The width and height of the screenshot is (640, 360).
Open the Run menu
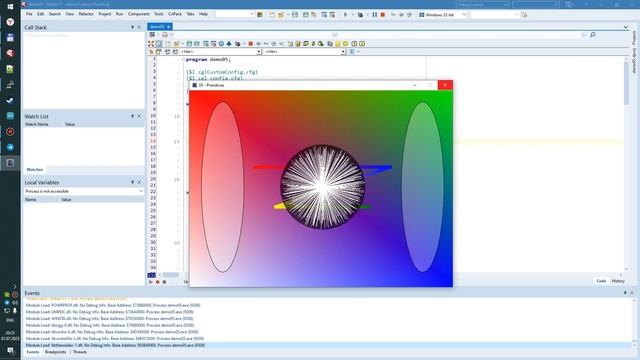pos(119,14)
